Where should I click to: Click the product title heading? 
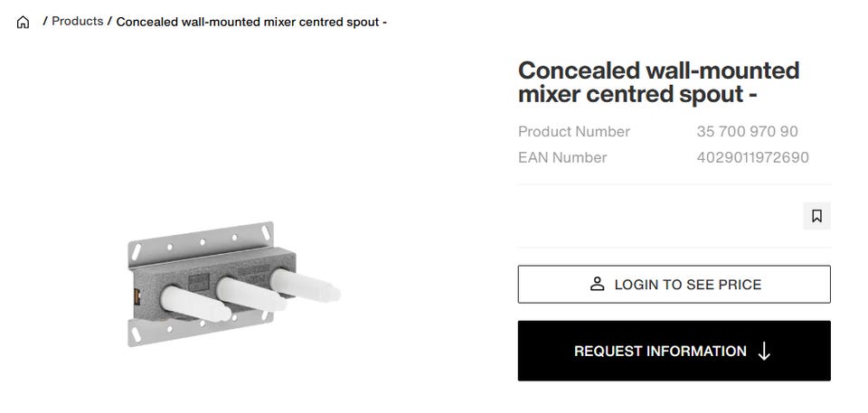[659, 82]
